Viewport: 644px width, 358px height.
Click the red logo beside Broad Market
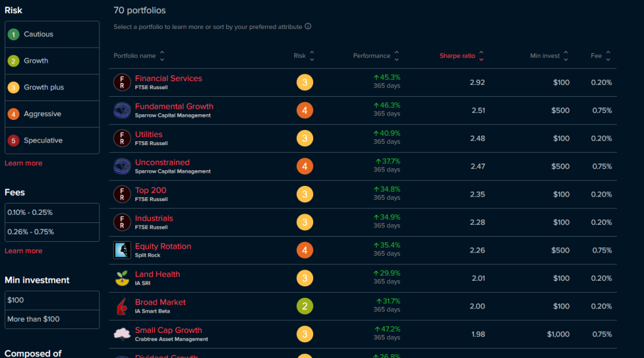122,306
